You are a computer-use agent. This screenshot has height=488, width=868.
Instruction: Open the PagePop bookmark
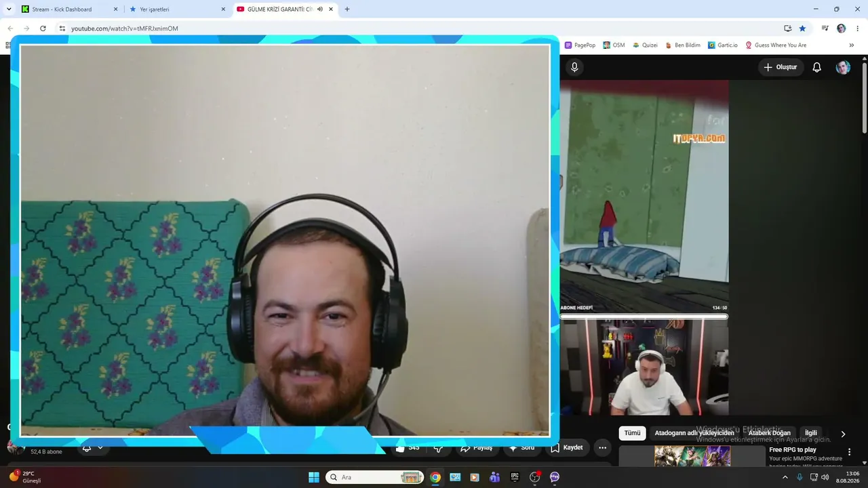[580, 45]
